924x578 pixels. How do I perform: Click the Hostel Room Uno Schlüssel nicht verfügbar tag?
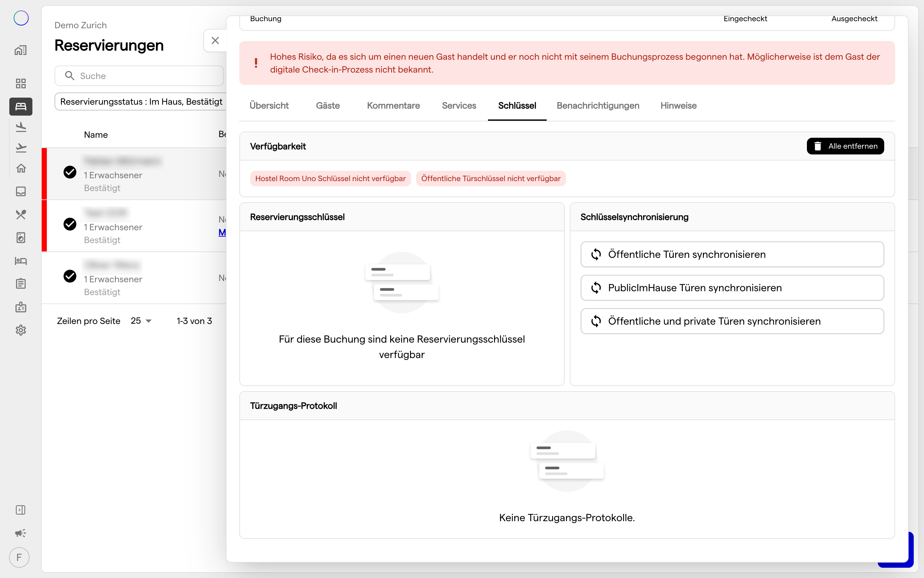coord(330,179)
